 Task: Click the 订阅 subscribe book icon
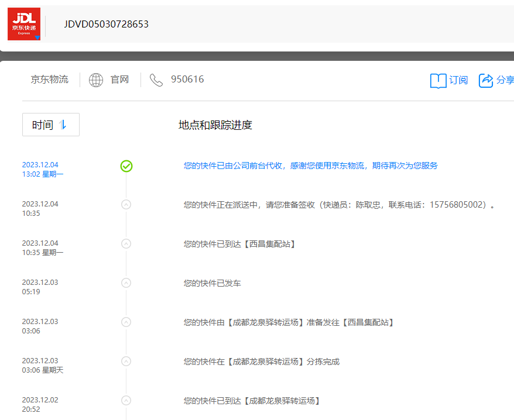click(438, 81)
